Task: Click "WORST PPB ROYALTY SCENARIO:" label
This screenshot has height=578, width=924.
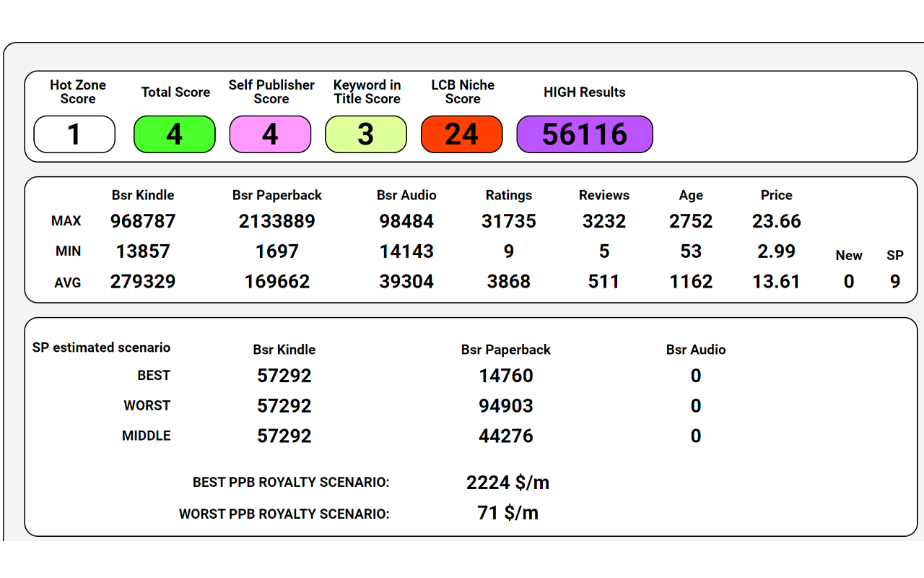Action: (284, 514)
